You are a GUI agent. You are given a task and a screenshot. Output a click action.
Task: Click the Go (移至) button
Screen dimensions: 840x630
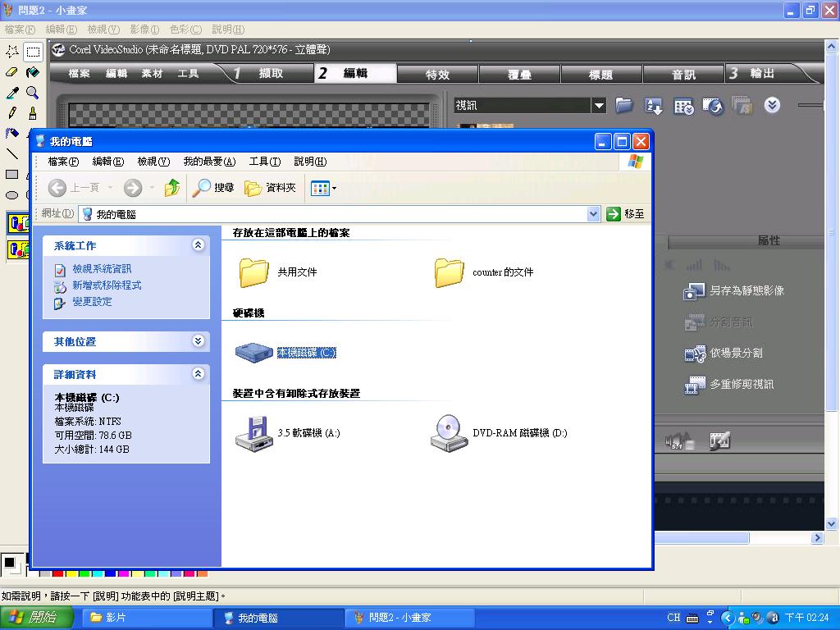pyautogui.click(x=625, y=214)
